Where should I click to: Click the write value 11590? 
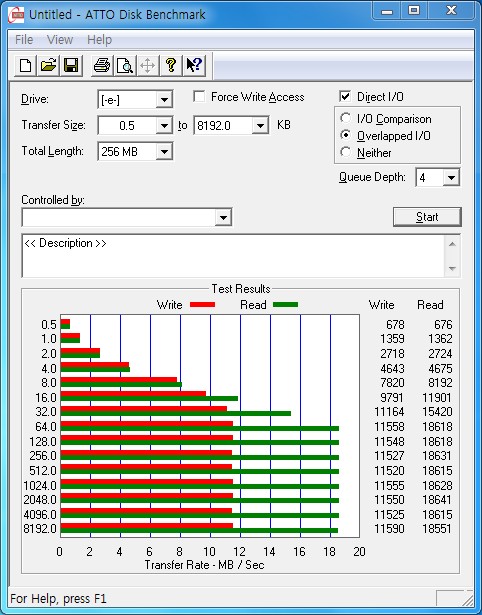tap(389, 529)
